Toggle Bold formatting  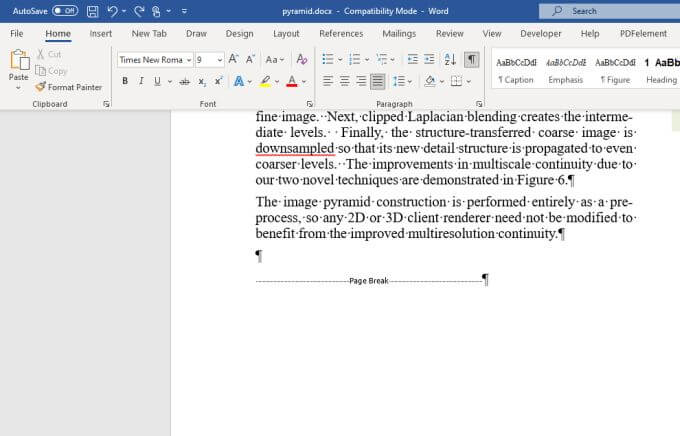point(125,81)
